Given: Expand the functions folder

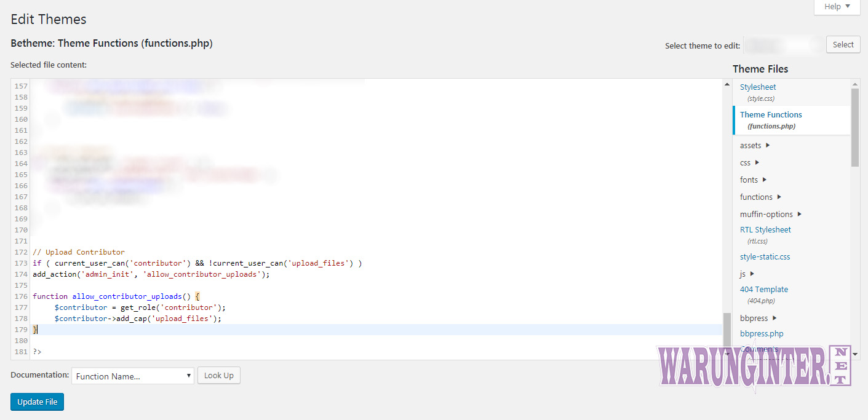Looking at the screenshot, I should point(760,197).
